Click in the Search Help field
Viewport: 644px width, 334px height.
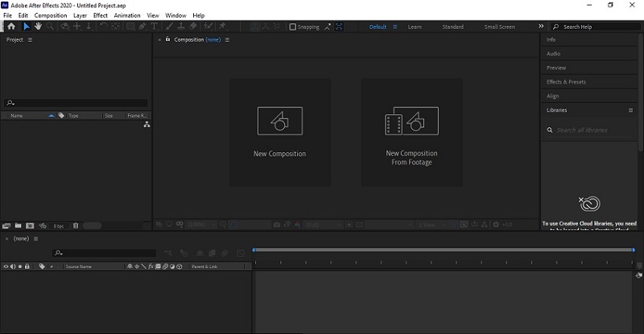(x=596, y=27)
